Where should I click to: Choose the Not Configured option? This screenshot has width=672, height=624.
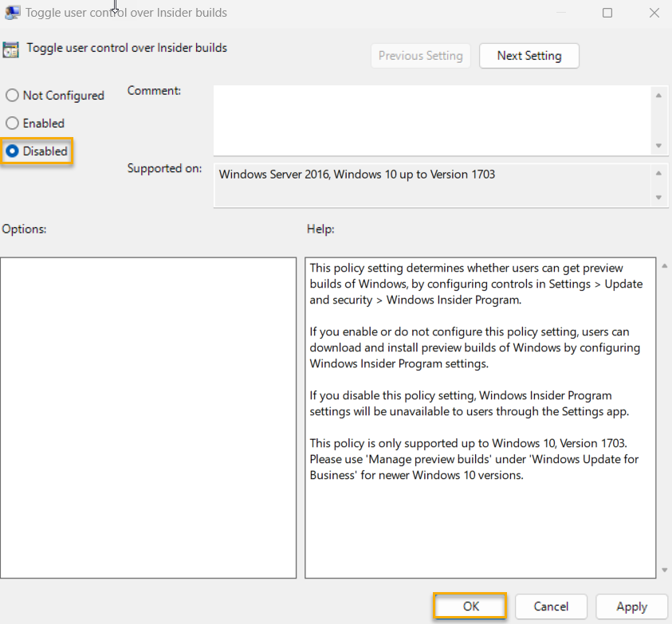pyautogui.click(x=13, y=95)
